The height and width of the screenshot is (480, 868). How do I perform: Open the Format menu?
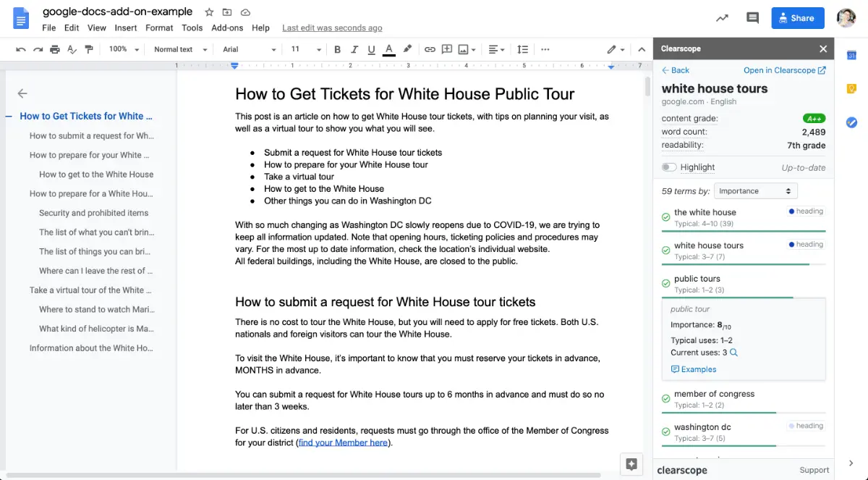pos(159,28)
